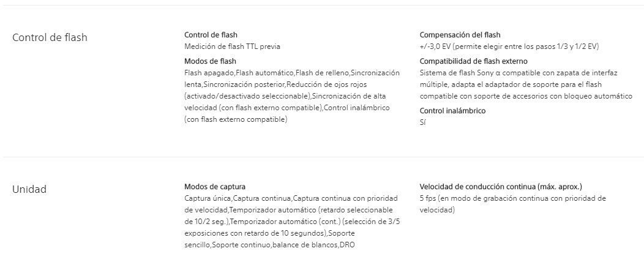This screenshot has height=262, width=644.
Task: Click the 'Sí' value under Control inalámbrico
Action: [x=422, y=122]
